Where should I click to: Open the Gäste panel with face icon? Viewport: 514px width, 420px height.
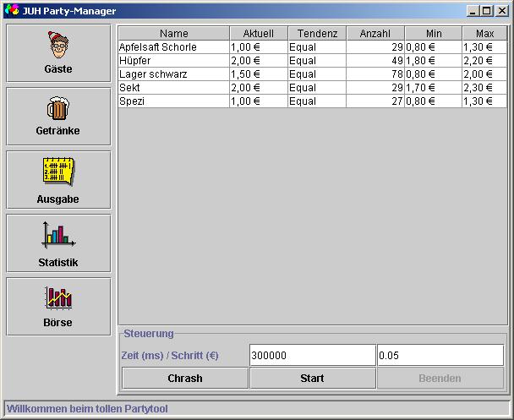pyautogui.click(x=58, y=53)
